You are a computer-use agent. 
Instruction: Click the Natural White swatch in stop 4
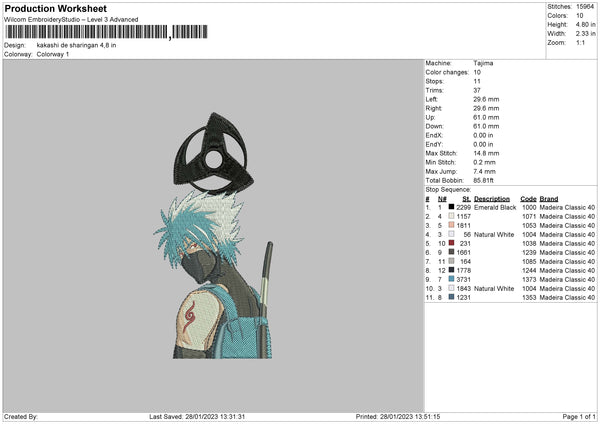tap(452, 234)
